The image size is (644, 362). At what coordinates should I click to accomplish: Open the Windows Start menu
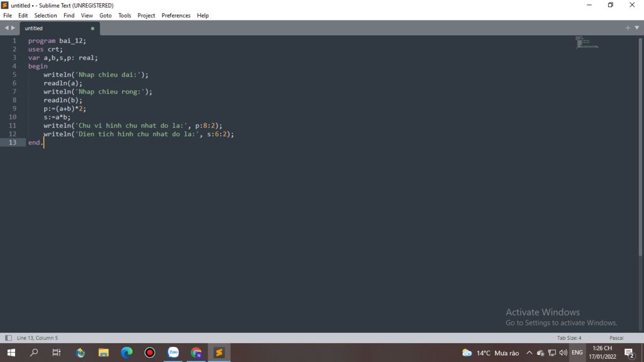point(11,353)
